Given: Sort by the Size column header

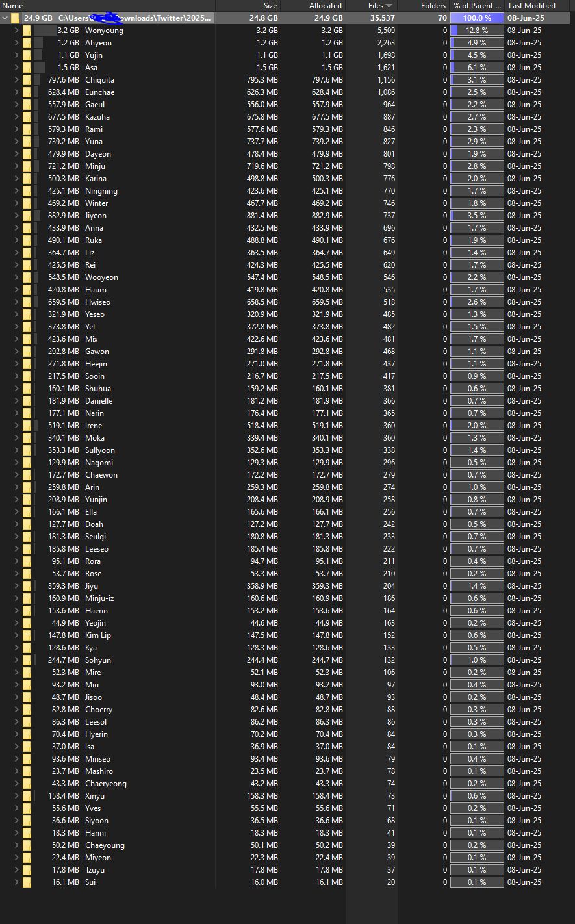Looking at the screenshot, I should coord(248,6).
